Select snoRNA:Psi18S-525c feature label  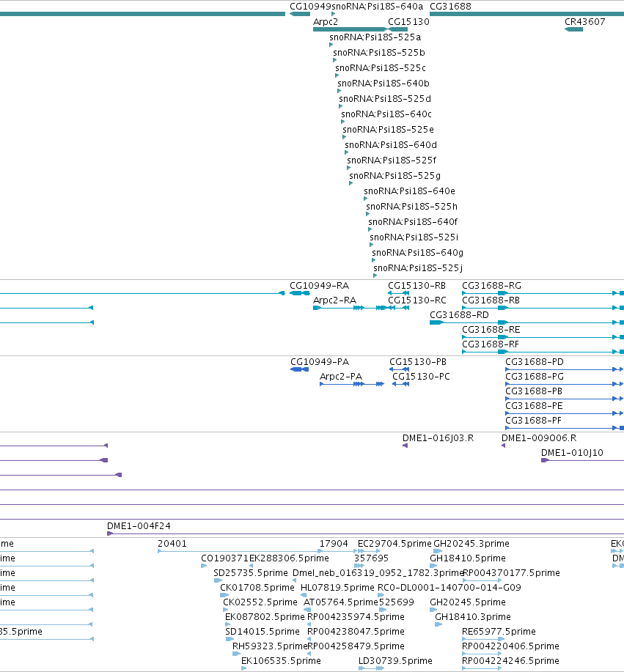click(x=381, y=68)
